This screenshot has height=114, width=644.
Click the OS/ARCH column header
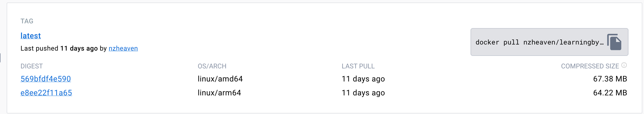212,66
